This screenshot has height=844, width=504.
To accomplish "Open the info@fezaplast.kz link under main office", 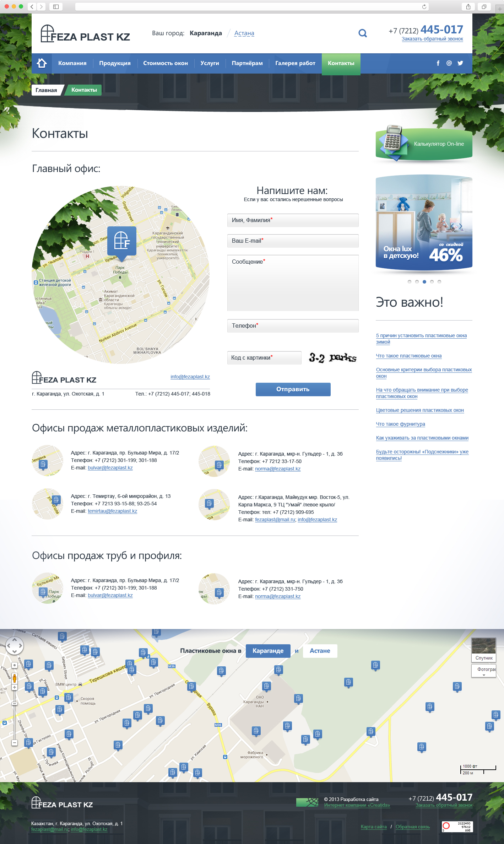I will coord(190,377).
